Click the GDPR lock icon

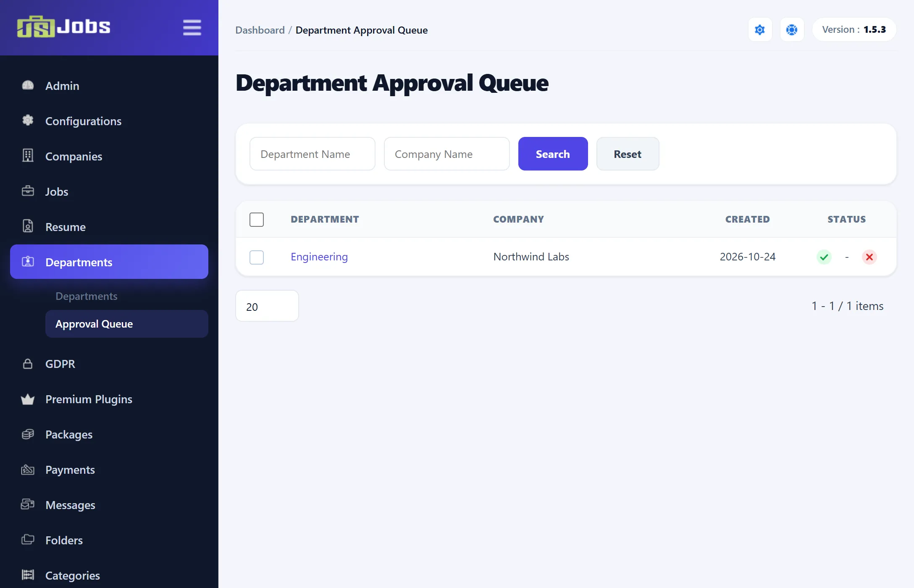28,364
